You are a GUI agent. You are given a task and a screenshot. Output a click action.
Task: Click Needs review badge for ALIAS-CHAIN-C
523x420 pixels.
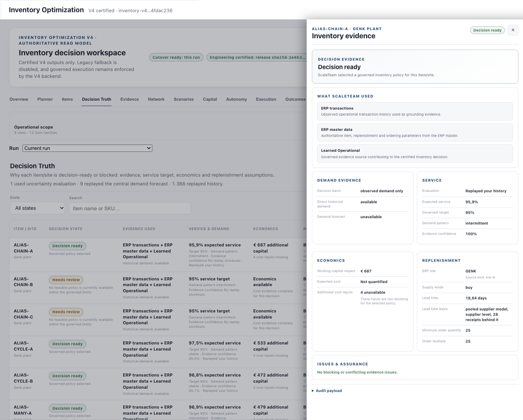66,312
